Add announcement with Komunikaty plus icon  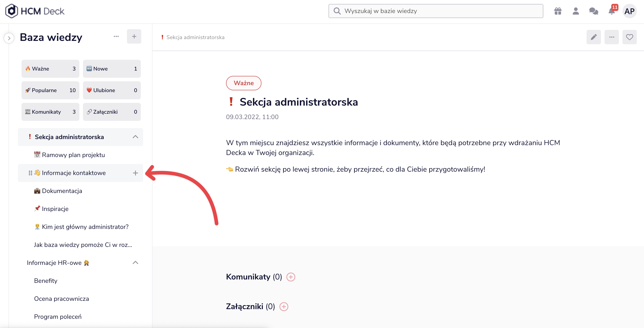tap(291, 277)
